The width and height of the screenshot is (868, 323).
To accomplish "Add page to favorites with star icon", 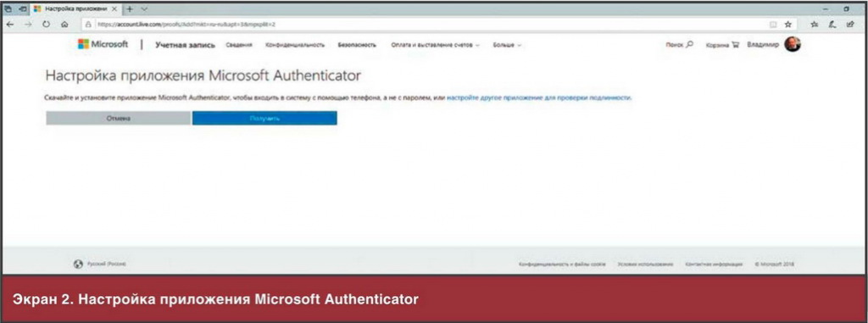I will tap(787, 25).
